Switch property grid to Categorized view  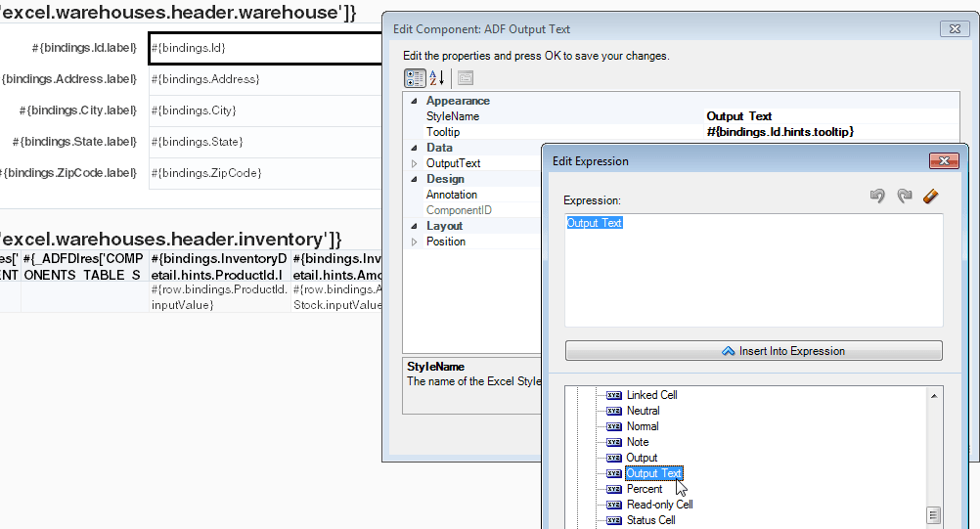click(415, 78)
